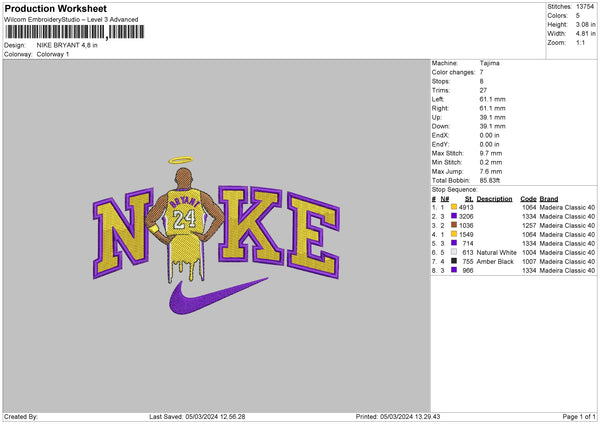The height and width of the screenshot is (424, 600).
Task: Click the Amber Black color swatch
Action: 454,261
